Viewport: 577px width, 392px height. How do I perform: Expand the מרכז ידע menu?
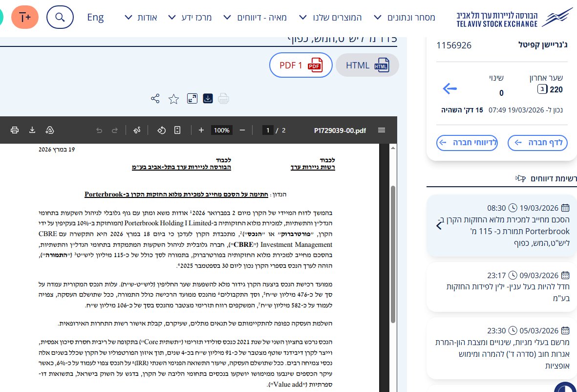click(x=190, y=17)
